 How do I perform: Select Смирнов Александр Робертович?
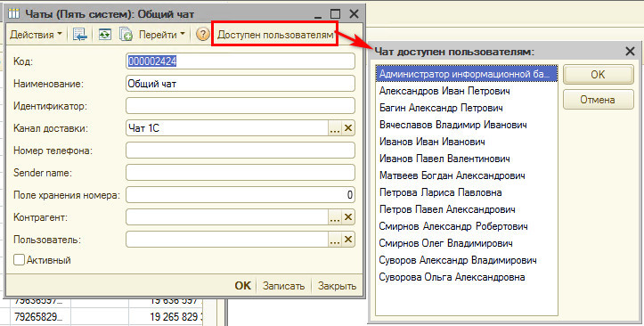tap(466, 226)
